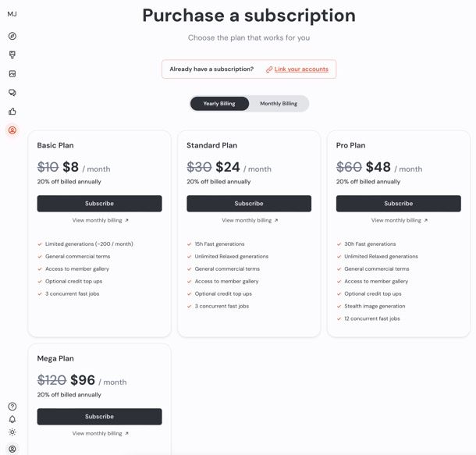Open the help question mark icon

pyautogui.click(x=12, y=406)
